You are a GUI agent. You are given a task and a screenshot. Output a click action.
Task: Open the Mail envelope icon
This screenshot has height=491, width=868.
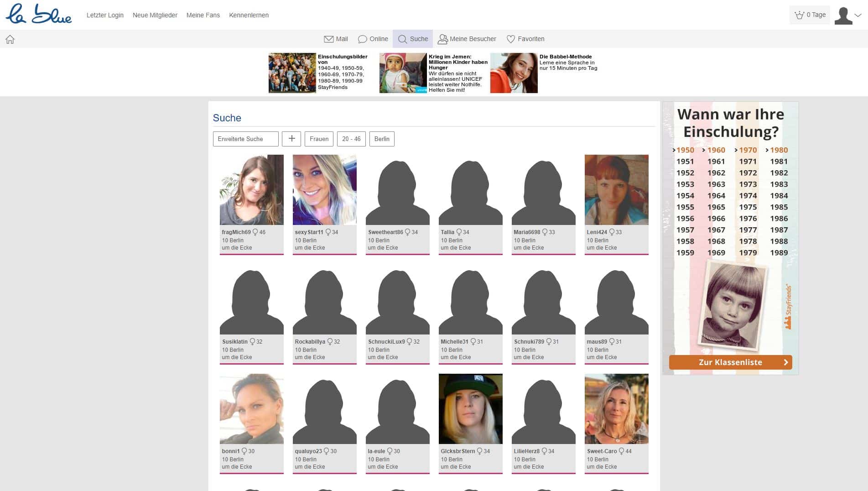(328, 39)
